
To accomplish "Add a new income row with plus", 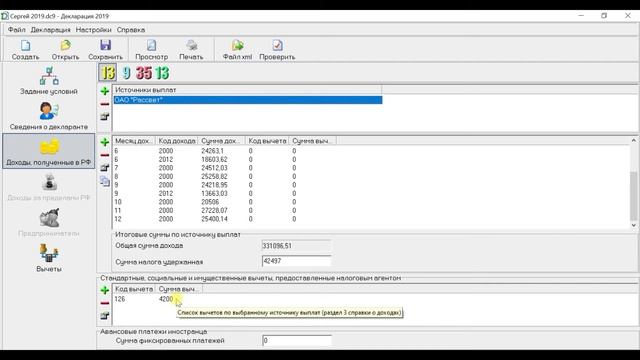I will click(105, 142).
